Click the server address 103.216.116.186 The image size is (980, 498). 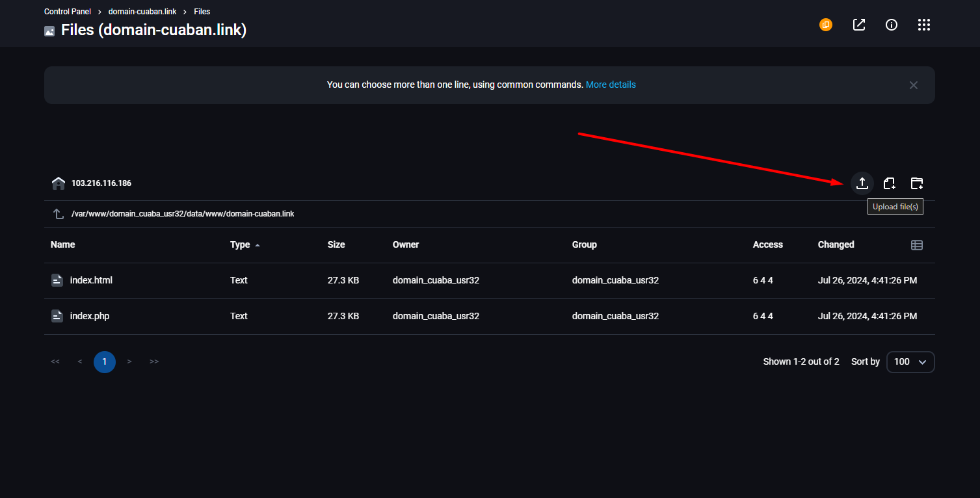coord(101,183)
